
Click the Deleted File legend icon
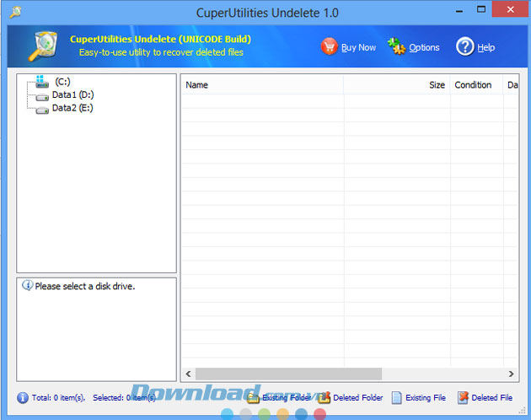[463, 397]
